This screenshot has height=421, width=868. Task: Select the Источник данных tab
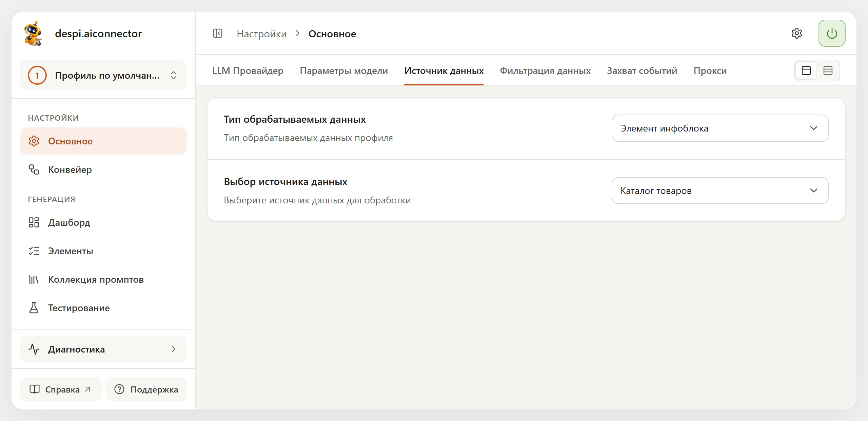point(444,71)
